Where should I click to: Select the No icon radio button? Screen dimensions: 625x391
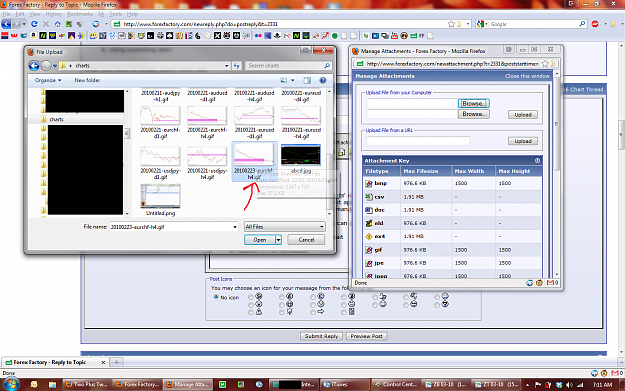pos(216,297)
